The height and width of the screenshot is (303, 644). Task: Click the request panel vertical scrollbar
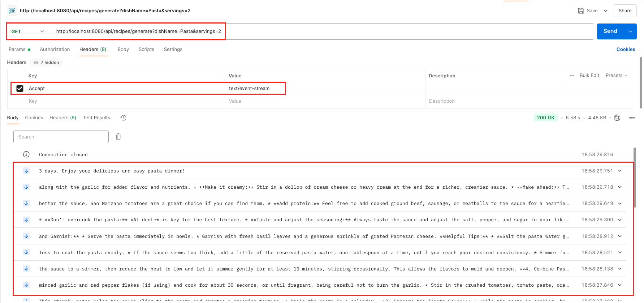click(x=641, y=82)
